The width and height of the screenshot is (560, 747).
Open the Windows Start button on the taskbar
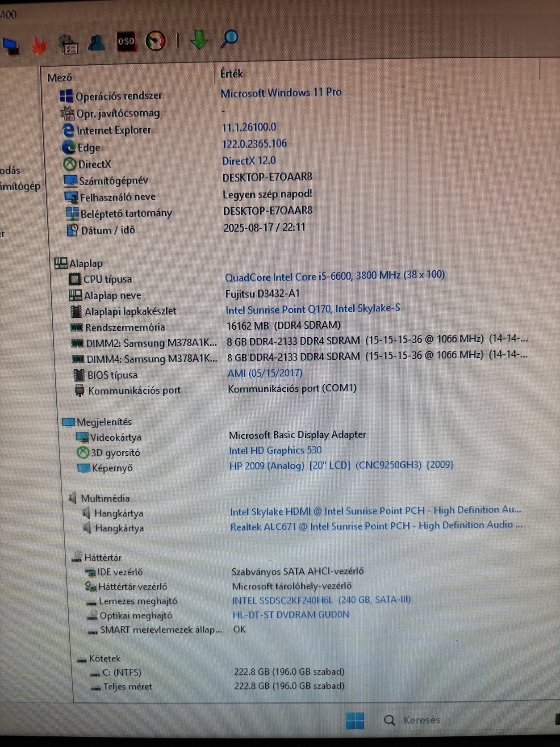355,720
